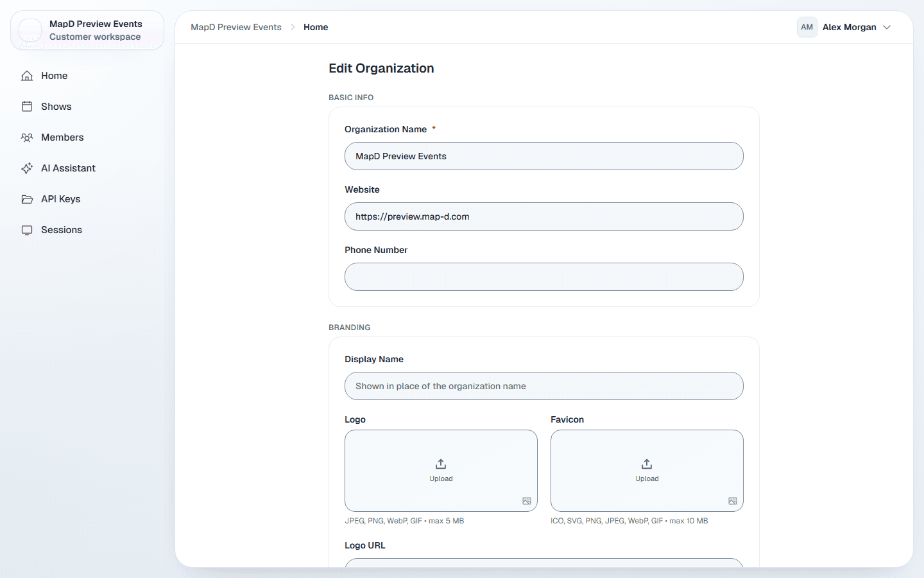Viewport: 924px width, 578px height.
Task: Go to Shows in sidebar
Action: (x=87, y=107)
